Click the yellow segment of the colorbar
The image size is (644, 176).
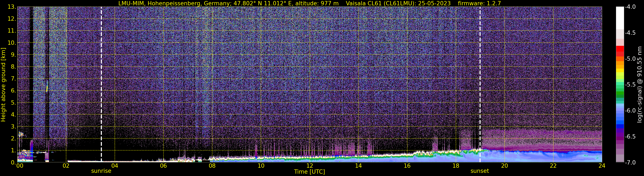point(620,71)
